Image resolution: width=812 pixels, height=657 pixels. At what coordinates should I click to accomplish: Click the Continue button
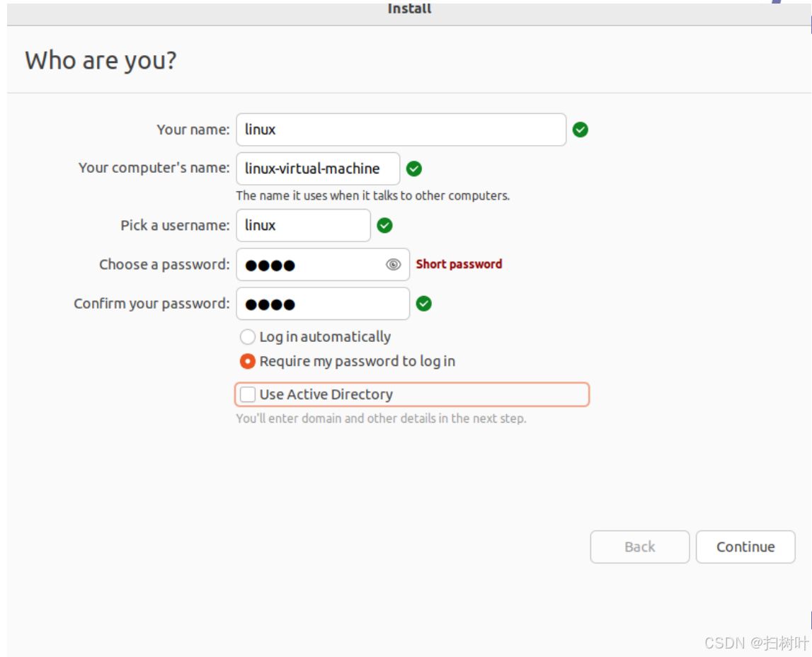(x=745, y=547)
